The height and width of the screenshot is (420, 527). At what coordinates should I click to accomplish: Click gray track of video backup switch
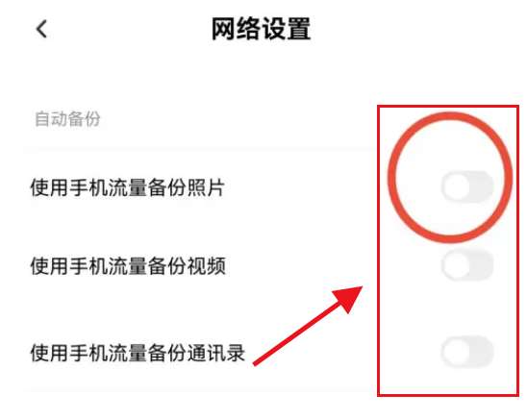(481, 265)
